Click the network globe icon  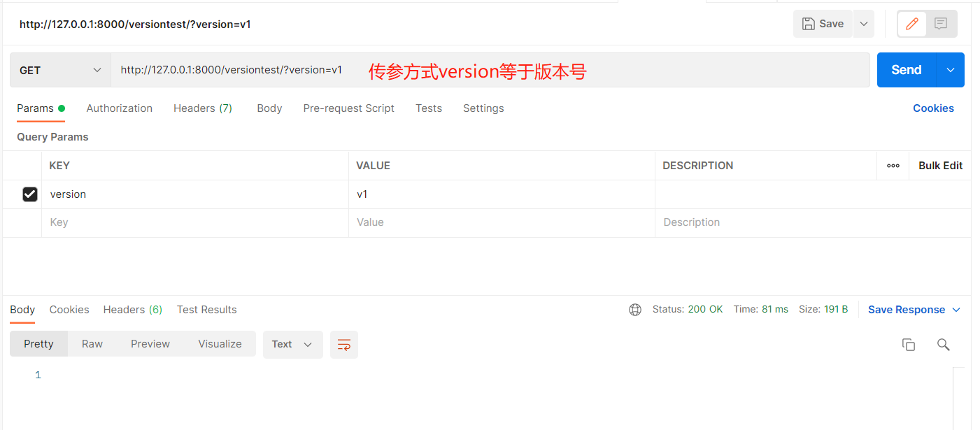635,310
